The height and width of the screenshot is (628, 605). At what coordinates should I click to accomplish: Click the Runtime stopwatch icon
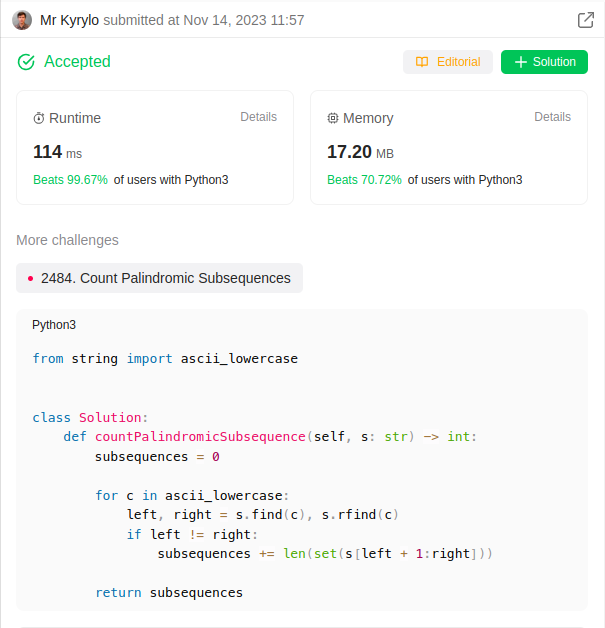tap(39, 118)
